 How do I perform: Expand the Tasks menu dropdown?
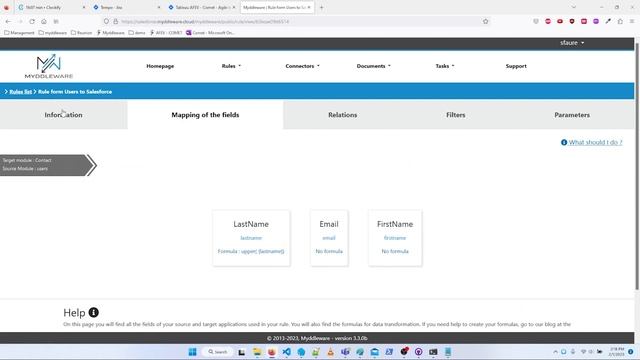[x=445, y=66]
